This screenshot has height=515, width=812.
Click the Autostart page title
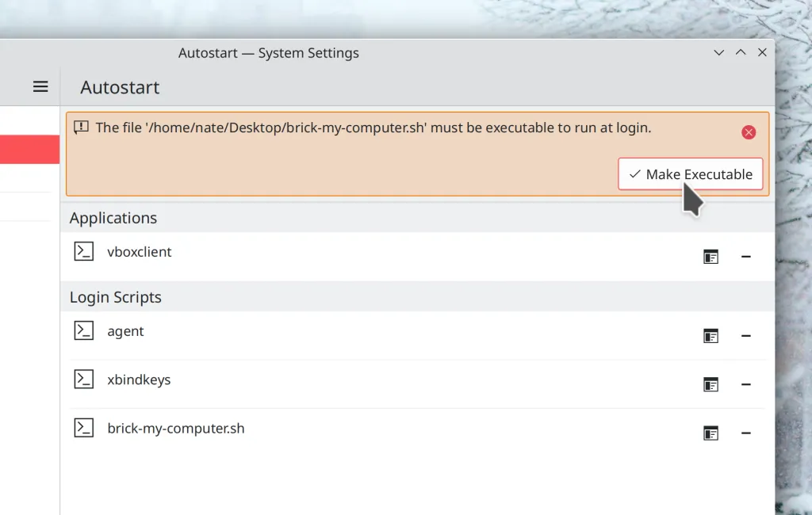[x=120, y=87]
